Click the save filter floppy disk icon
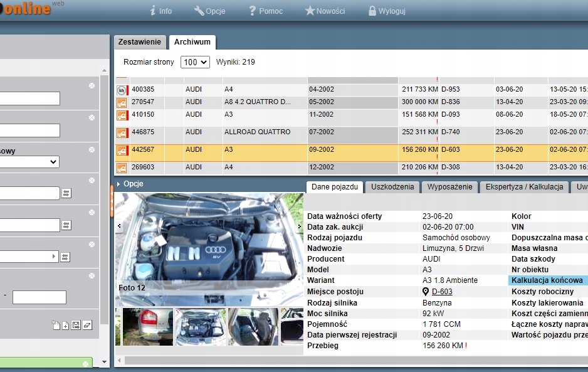Viewport: 588px width, 372px height. click(76, 325)
